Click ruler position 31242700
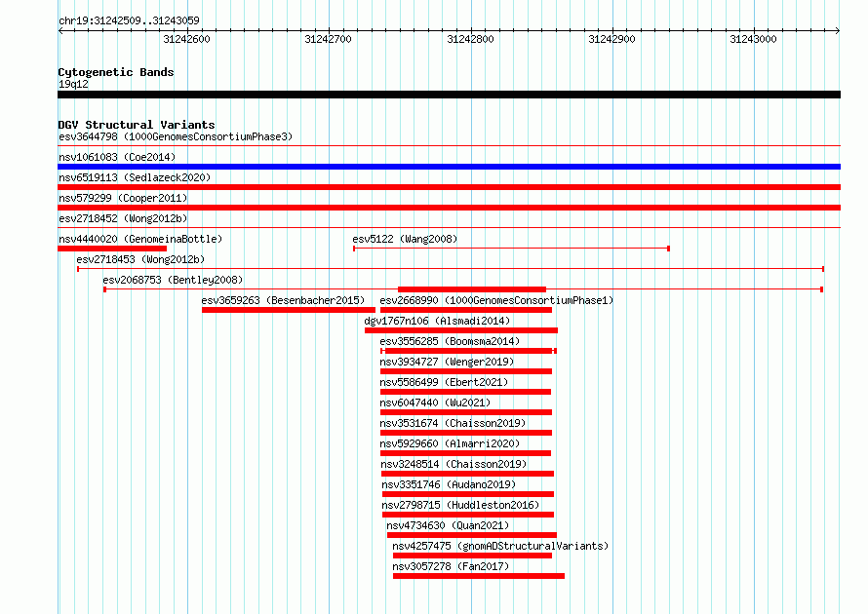The height and width of the screenshot is (614, 868). 329,39
